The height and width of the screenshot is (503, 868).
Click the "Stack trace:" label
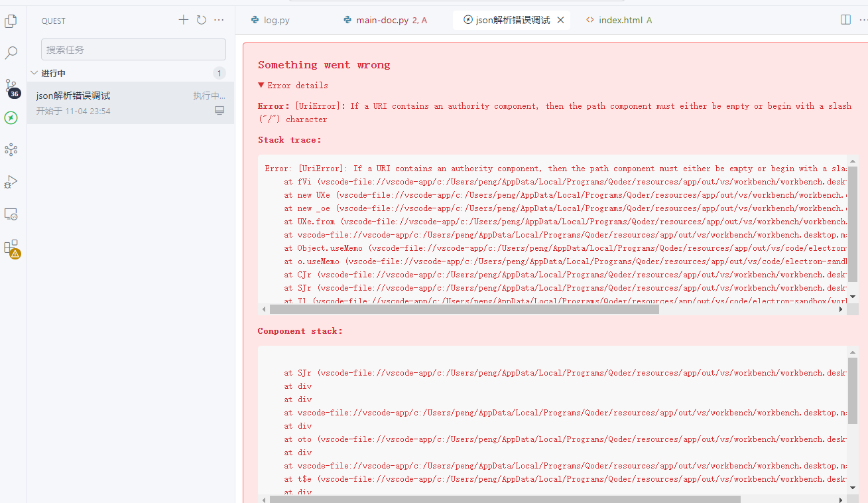coord(290,140)
